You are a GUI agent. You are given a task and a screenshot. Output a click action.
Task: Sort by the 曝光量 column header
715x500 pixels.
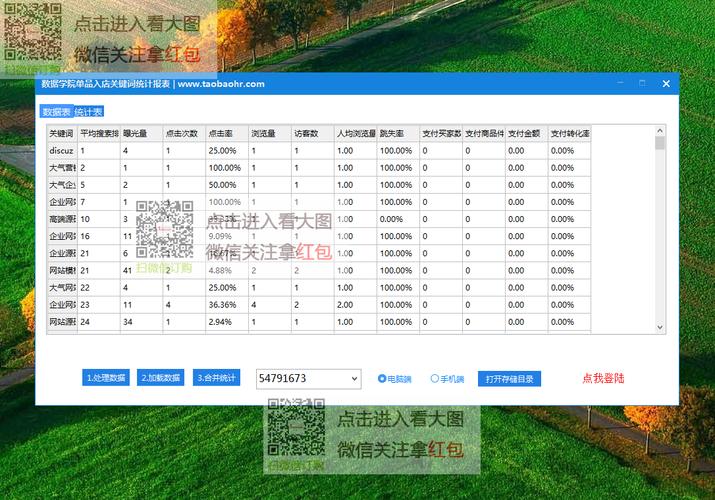[x=141, y=134]
